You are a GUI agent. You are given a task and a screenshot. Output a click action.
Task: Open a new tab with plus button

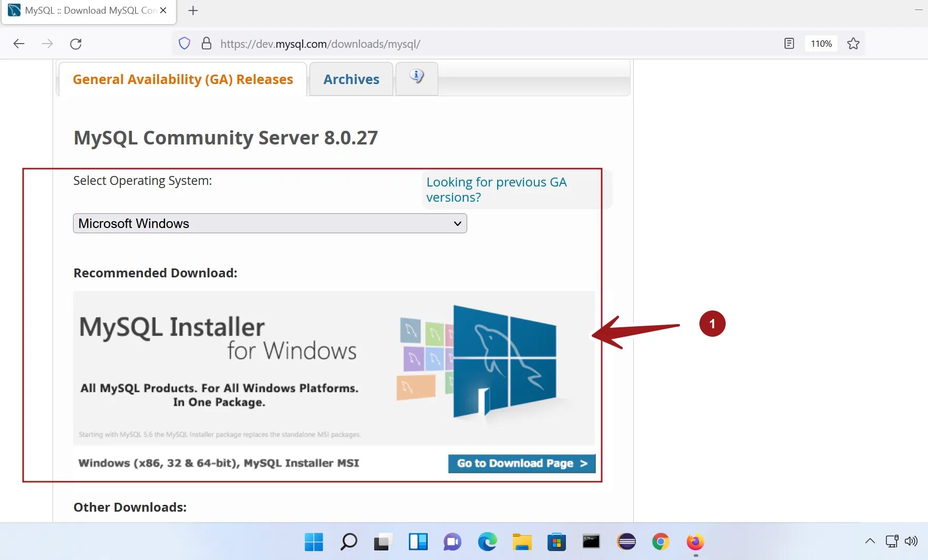tap(193, 11)
